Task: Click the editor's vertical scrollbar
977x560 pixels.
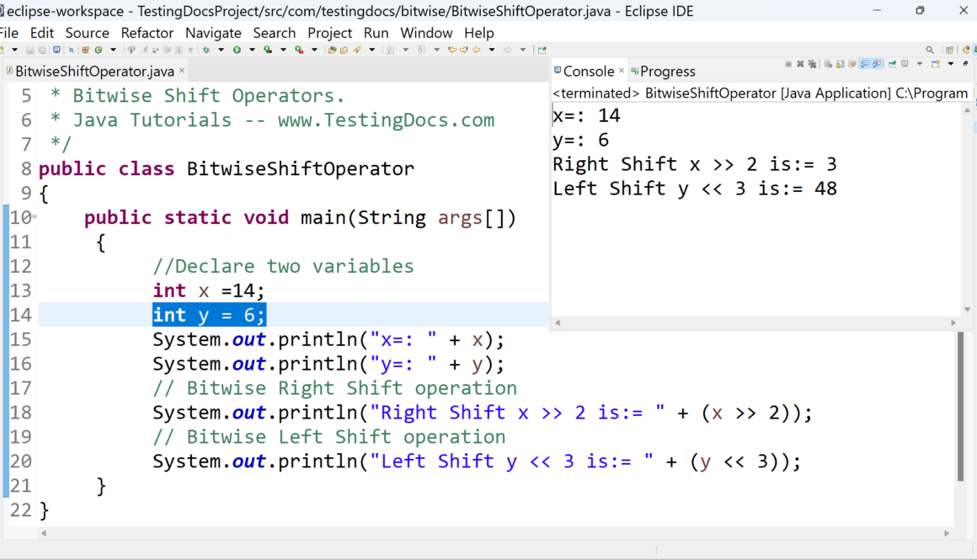Action: coord(960,404)
